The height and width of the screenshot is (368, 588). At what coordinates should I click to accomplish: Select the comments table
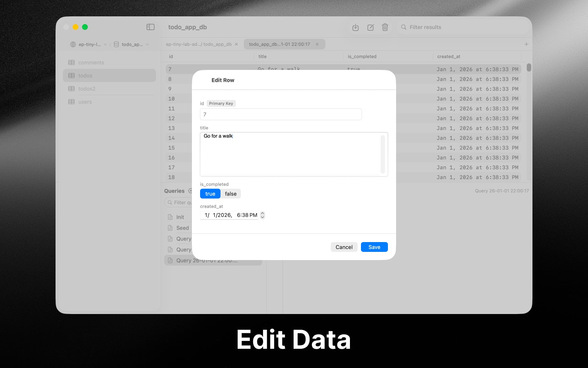click(91, 62)
